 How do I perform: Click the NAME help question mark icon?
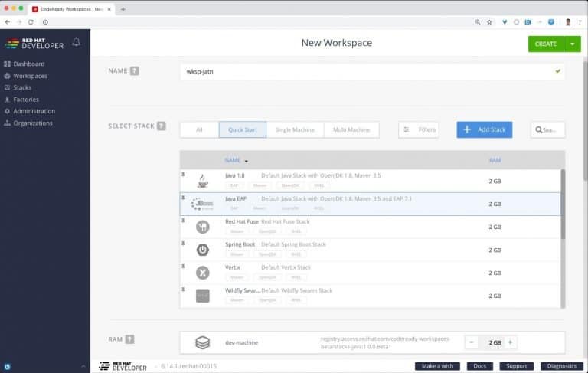pyautogui.click(x=135, y=70)
